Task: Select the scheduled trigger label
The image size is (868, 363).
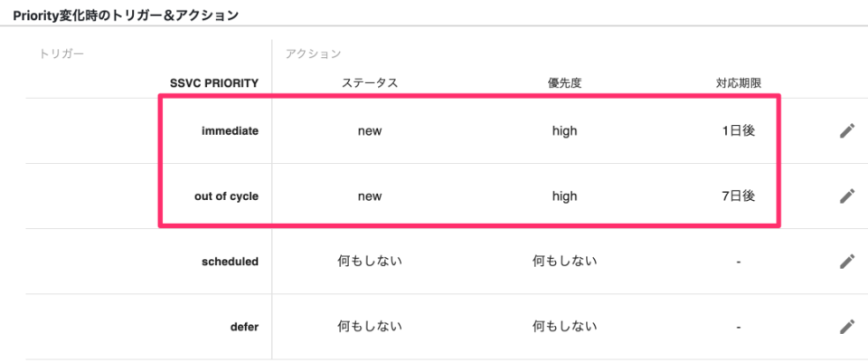Action: tap(231, 262)
